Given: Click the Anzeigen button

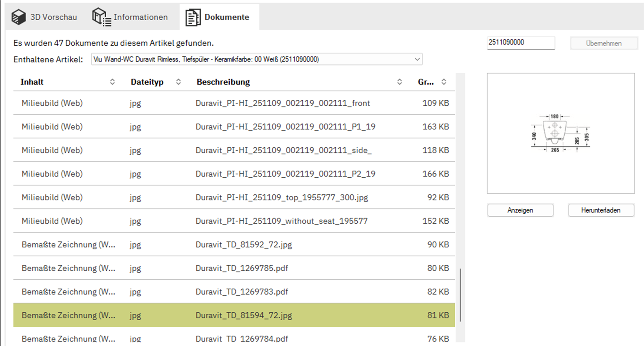Looking at the screenshot, I should point(520,210).
